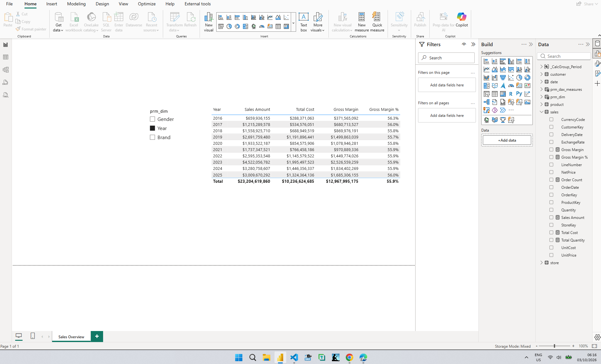Select the R script visual icon

pyautogui.click(x=511, y=94)
